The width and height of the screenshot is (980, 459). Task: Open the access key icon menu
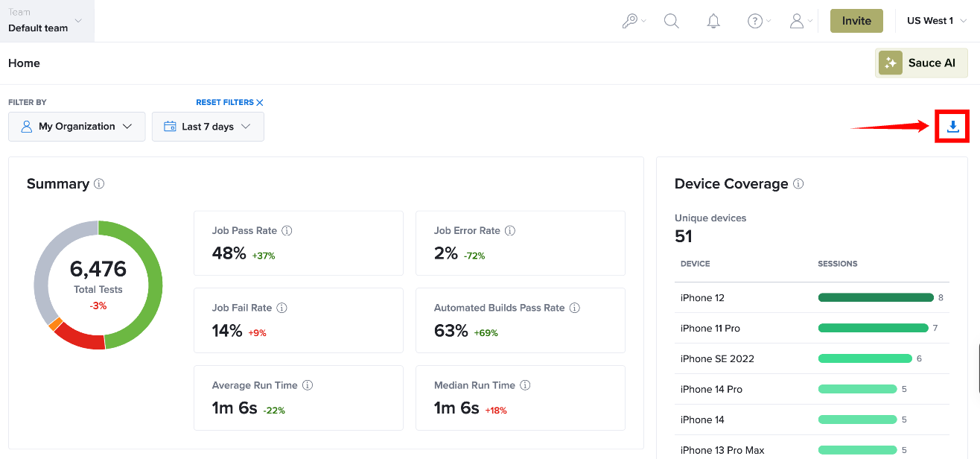tap(634, 21)
